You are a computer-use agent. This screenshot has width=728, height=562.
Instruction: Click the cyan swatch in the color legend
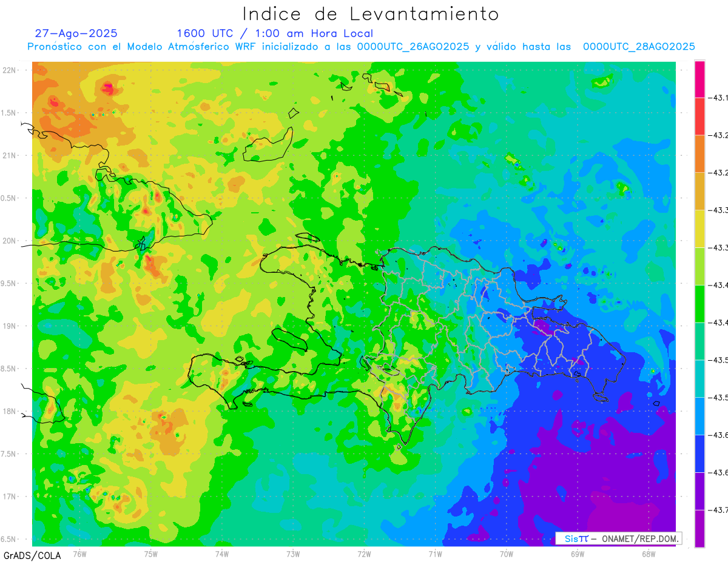[699, 379]
